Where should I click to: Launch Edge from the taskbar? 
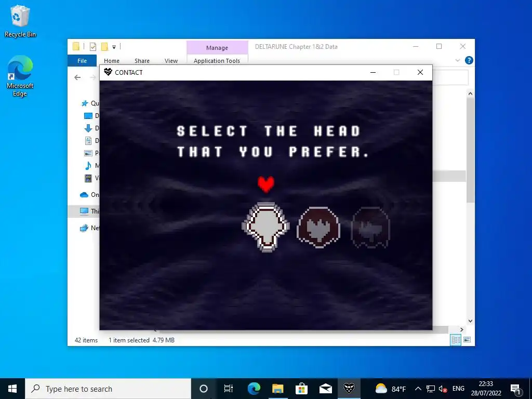(254, 389)
